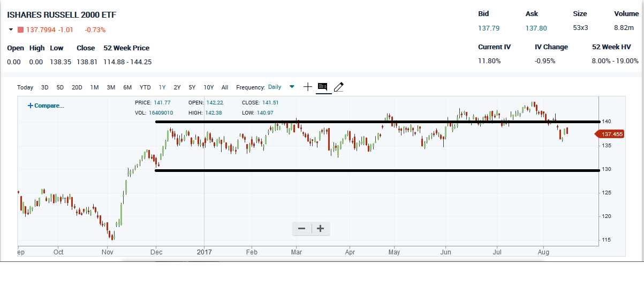Click the 137.455 price marker label
This screenshot has width=644, height=286.
(x=610, y=134)
